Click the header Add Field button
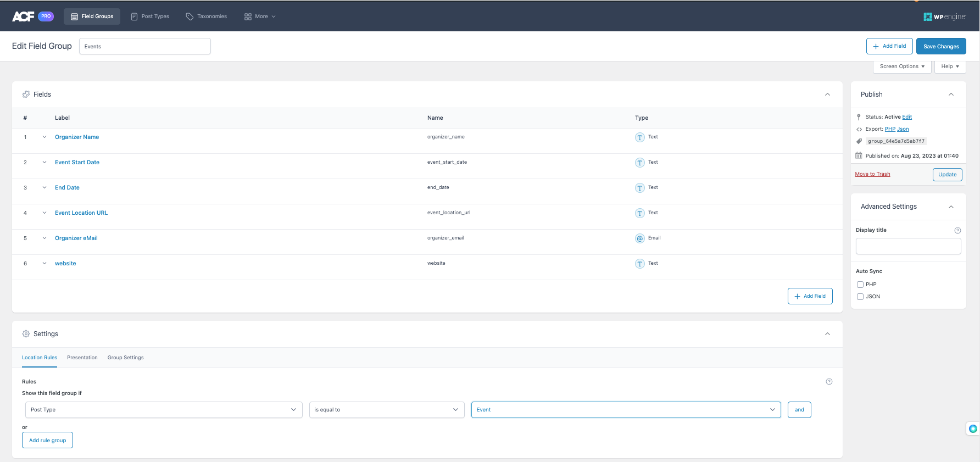This screenshot has height=462, width=980. coord(889,46)
